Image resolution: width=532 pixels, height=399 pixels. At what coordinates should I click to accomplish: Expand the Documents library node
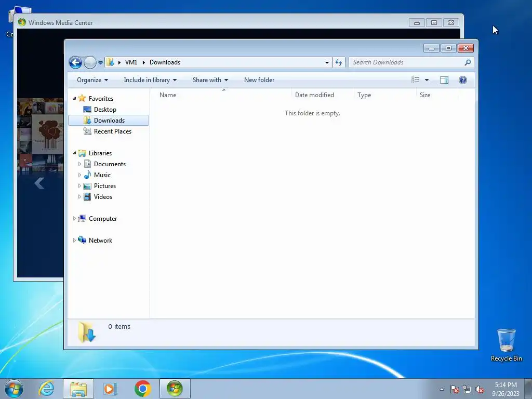pos(79,164)
